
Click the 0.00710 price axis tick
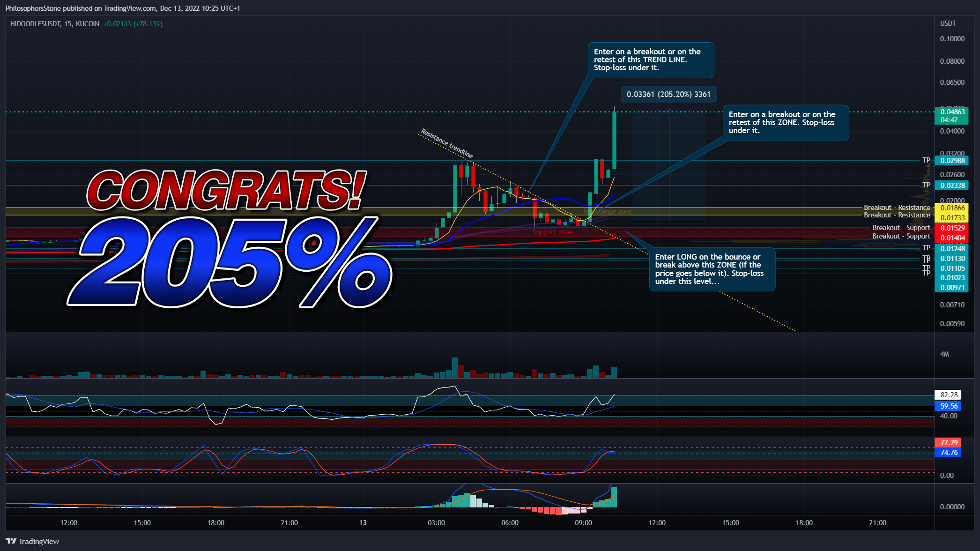click(952, 305)
